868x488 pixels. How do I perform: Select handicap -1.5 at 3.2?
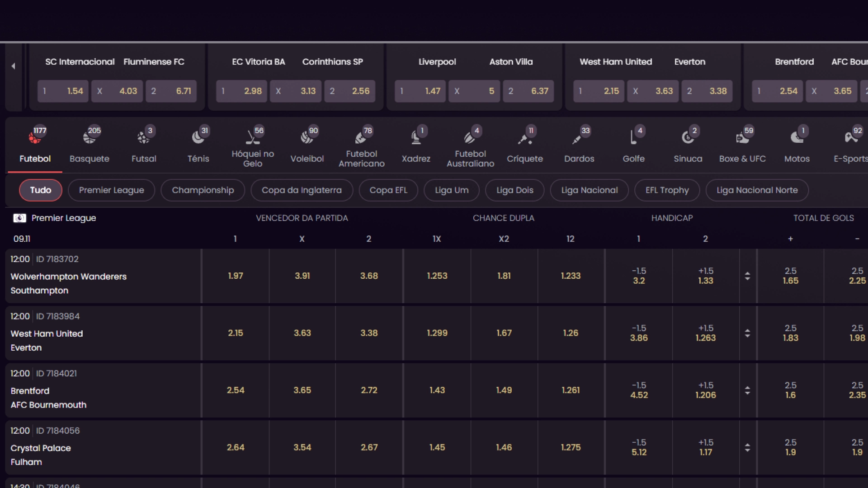click(x=639, y=276)
